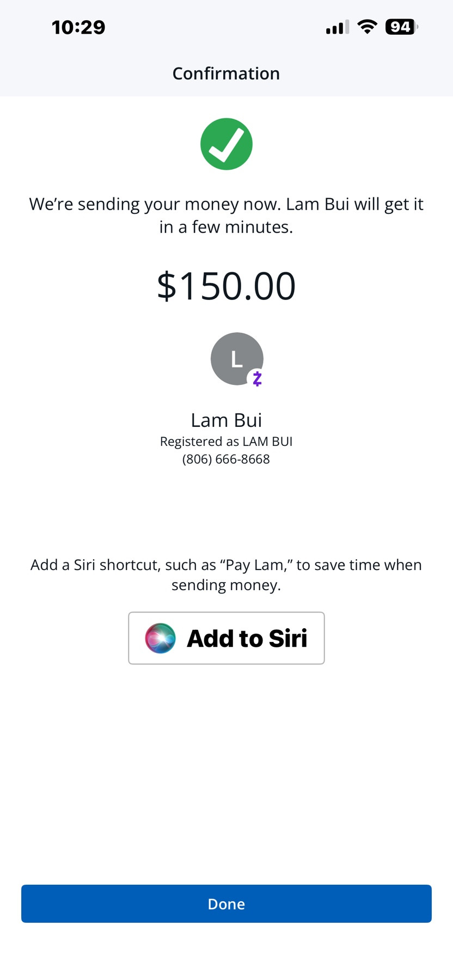Tap the Confirmation header title
This screenshot has width=453, height=980.
pos(226,73)
